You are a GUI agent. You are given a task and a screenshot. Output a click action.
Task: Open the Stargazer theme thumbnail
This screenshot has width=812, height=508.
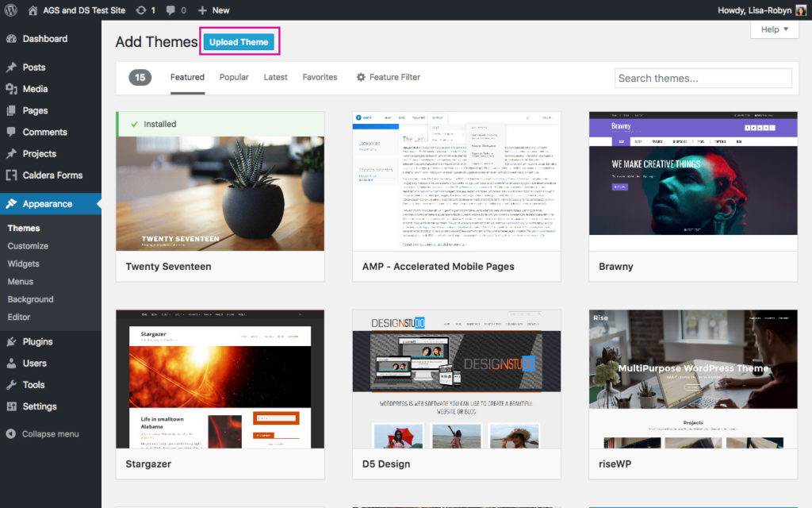pyautogui.click(x=220, y=379)
